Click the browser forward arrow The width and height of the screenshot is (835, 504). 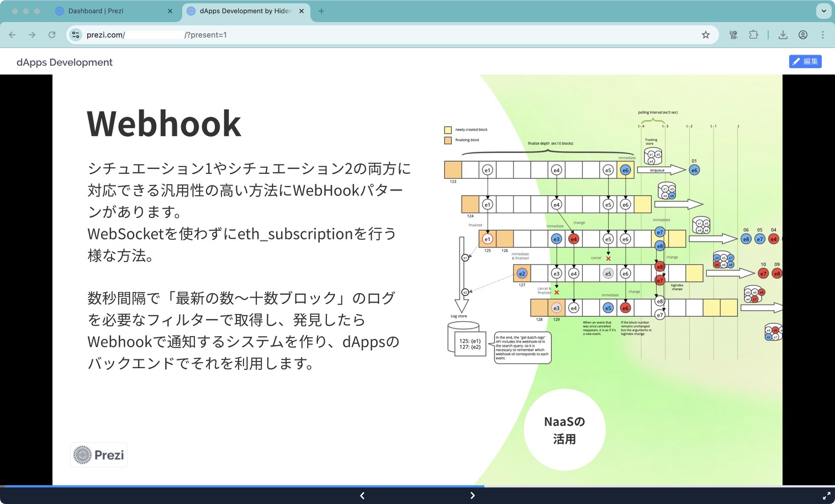click(x=32, y=34)
